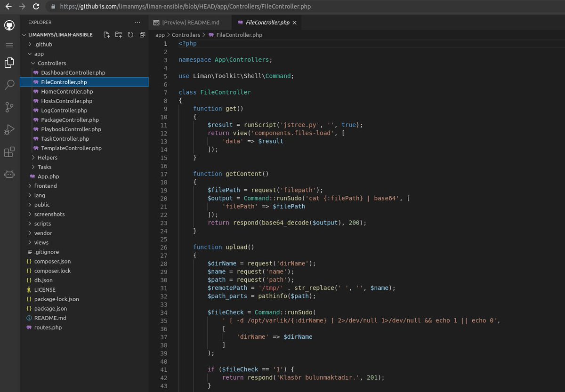The height and width of the screenshot is (392, 565).
Task: Open the Run and Debug icon
Action: coord(9,129)
